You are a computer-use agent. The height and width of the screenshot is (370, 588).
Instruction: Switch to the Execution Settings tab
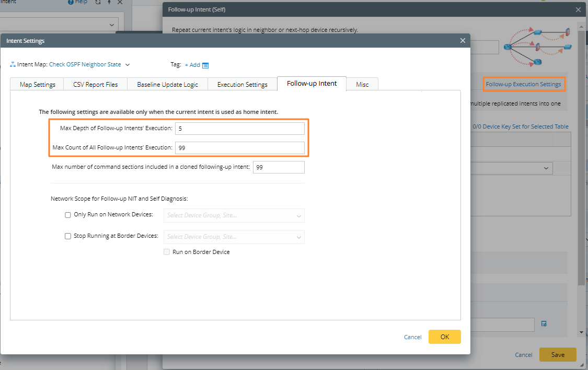point(242,85)
